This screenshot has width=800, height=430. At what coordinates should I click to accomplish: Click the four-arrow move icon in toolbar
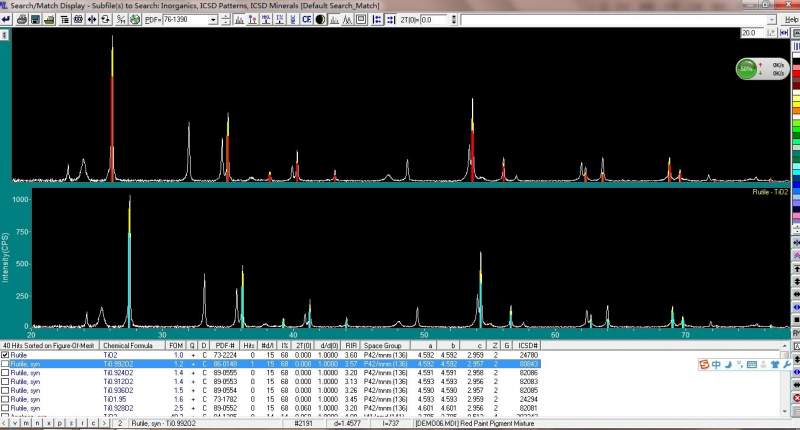point(92,19)
